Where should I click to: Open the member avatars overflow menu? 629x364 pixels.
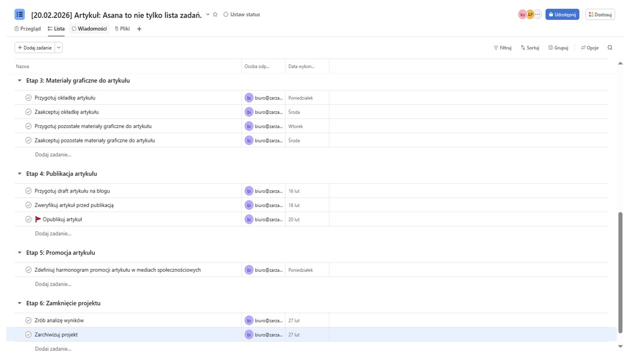(x=538, y=14)
